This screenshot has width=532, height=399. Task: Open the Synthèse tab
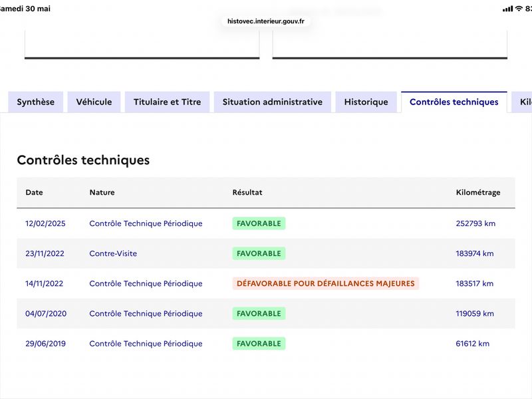click(36, 102)
